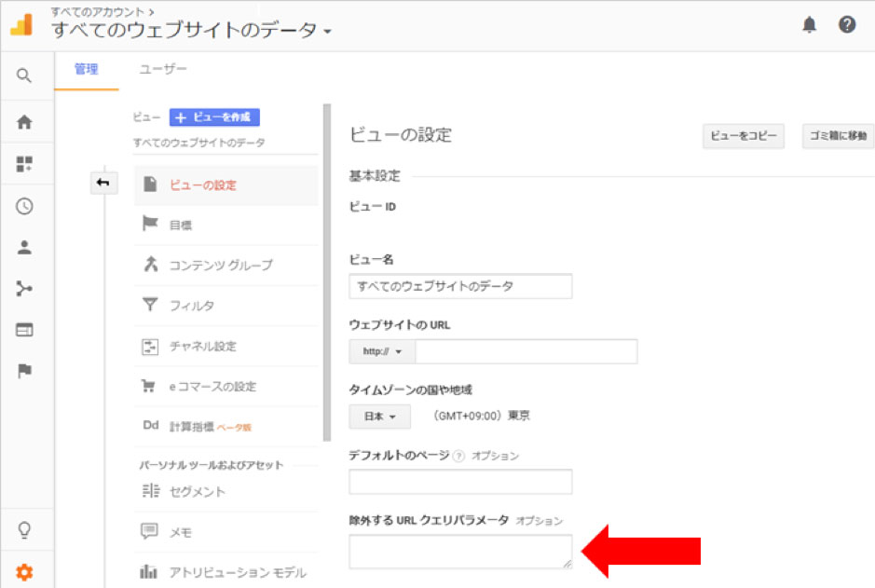Open the help question mark icon
This screenshot has width=875, height=588.
tap(847, 25)
